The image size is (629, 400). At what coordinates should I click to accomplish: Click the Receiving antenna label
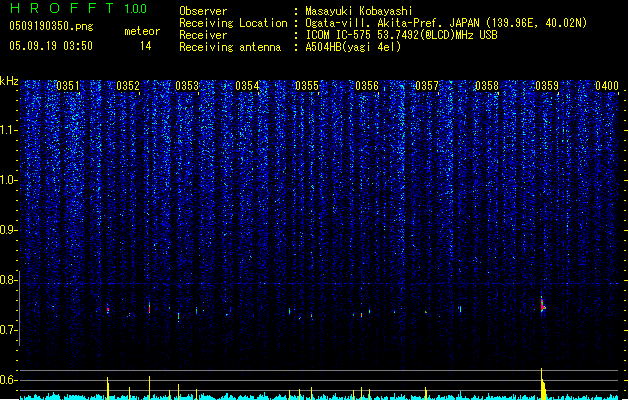(230, 47)
